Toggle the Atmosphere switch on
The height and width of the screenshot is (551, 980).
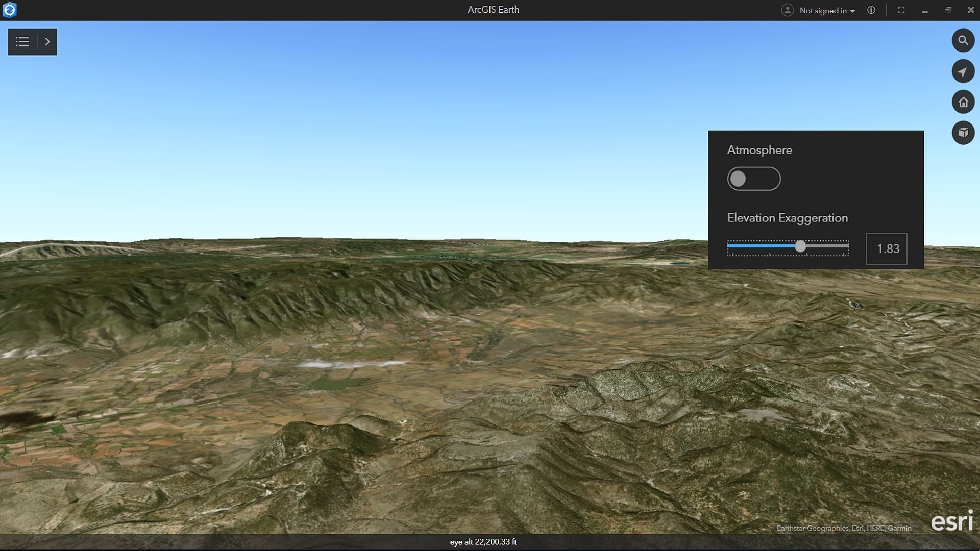coord(754,179)
